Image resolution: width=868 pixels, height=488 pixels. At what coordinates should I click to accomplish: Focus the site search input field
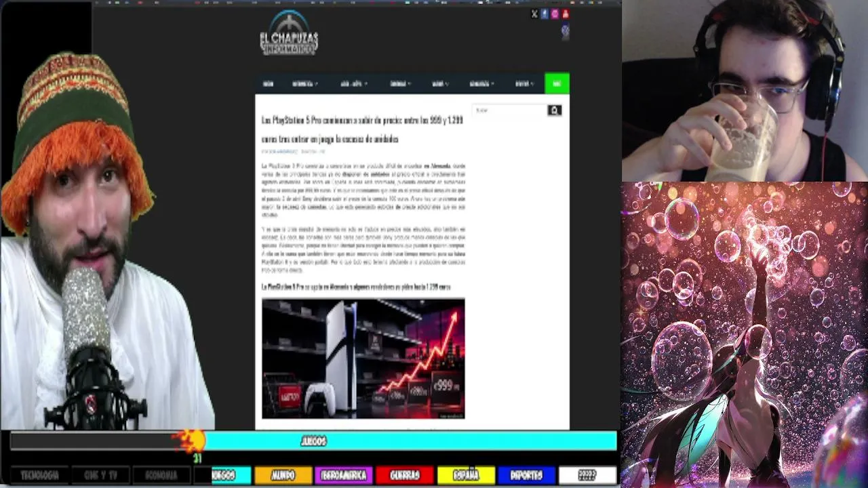click(x=510, y=110)
